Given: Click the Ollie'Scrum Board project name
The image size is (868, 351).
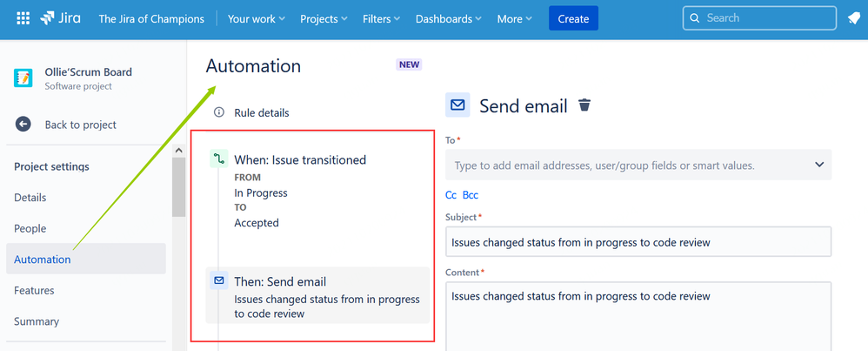Looking at the screenshot, I should [x=88, y=72].
